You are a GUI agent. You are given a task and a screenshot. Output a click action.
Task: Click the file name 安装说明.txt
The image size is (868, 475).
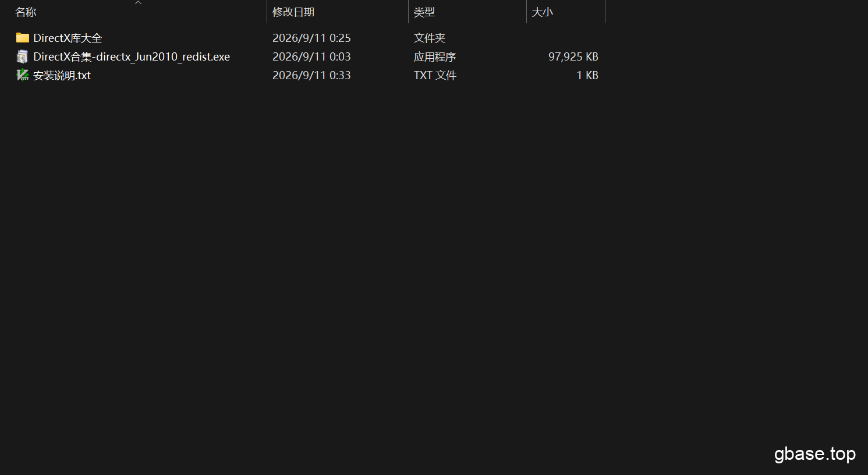pos(62,75)
